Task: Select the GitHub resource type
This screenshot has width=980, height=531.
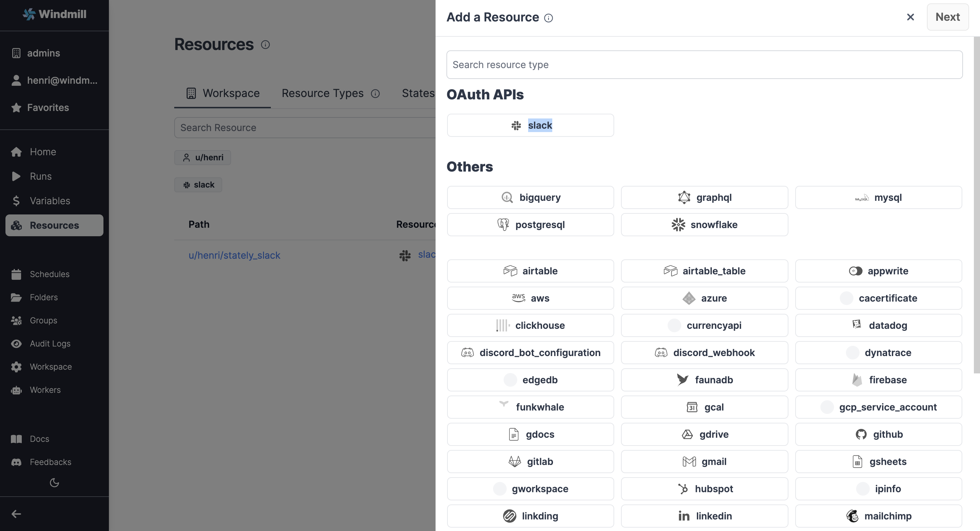Action: [879, 434]
